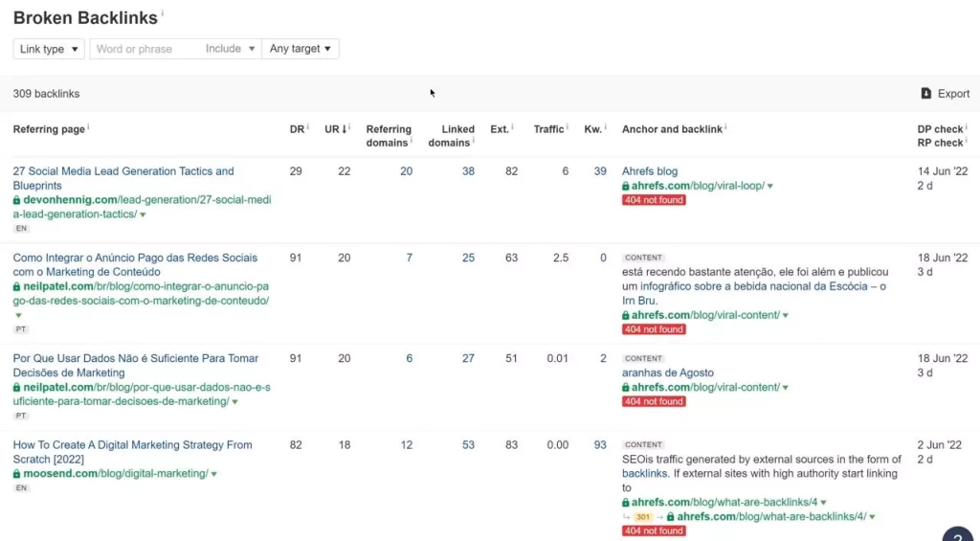Screen dimensions: 980x541
Task: Click the Ahrefs blog anchor link
Action: click(650, 171)
